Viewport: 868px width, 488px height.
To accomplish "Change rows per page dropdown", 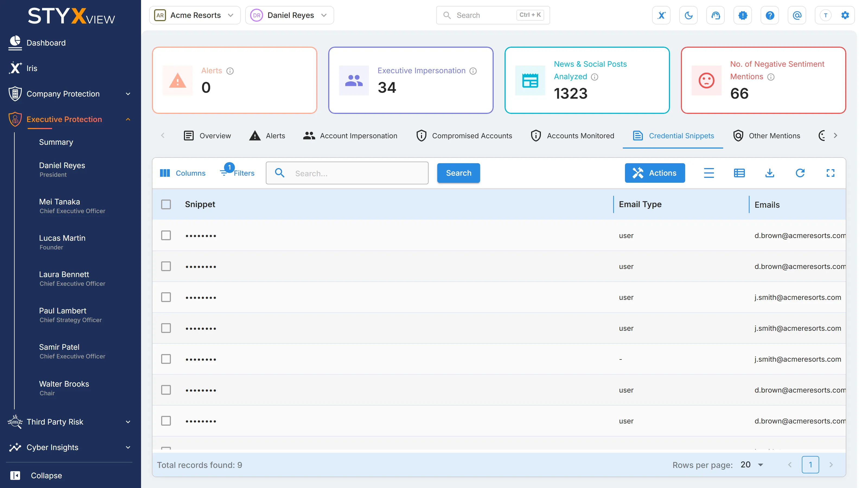I will tap(752, 465).
